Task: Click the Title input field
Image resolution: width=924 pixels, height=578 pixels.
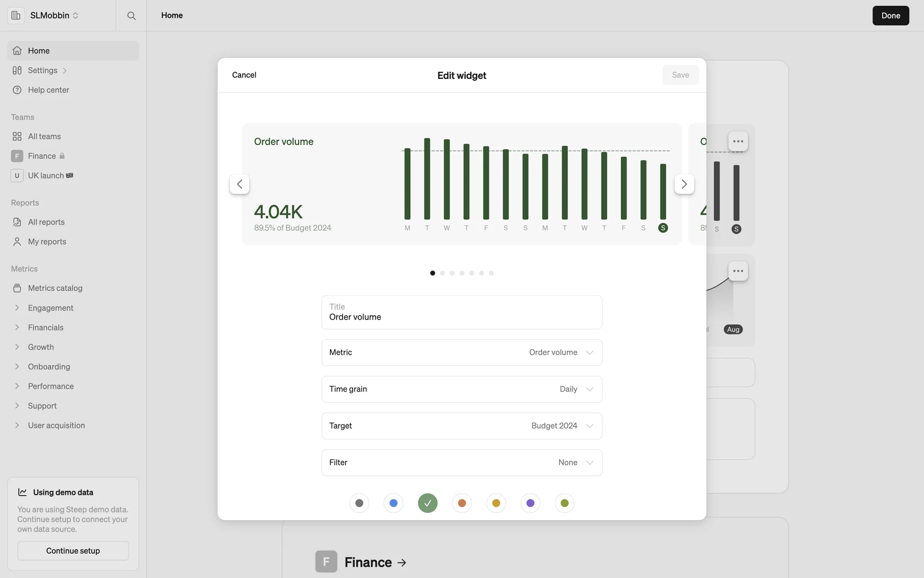Action: (x=462, y=313)
